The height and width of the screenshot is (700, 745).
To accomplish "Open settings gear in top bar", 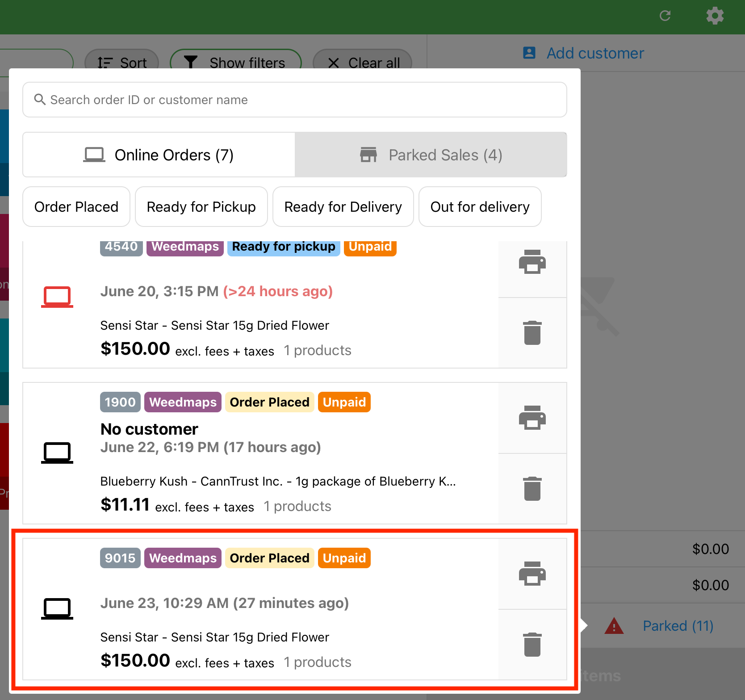I will click(715, 16).
